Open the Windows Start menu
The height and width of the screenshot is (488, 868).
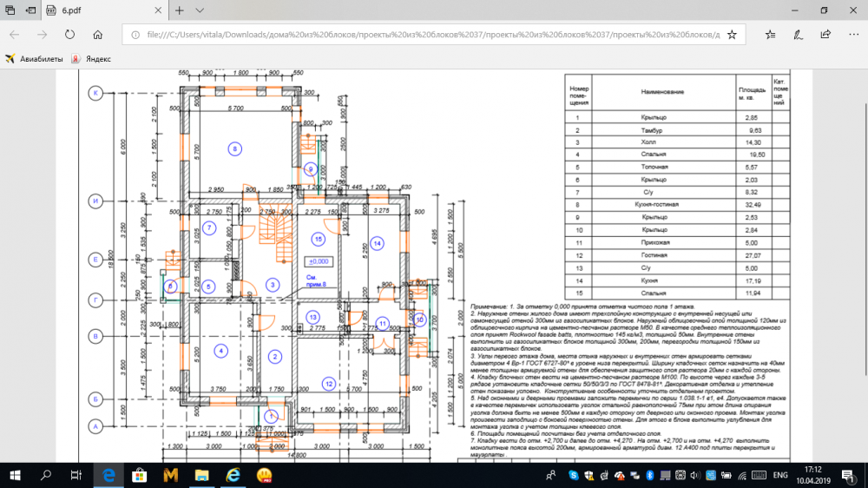15,474
